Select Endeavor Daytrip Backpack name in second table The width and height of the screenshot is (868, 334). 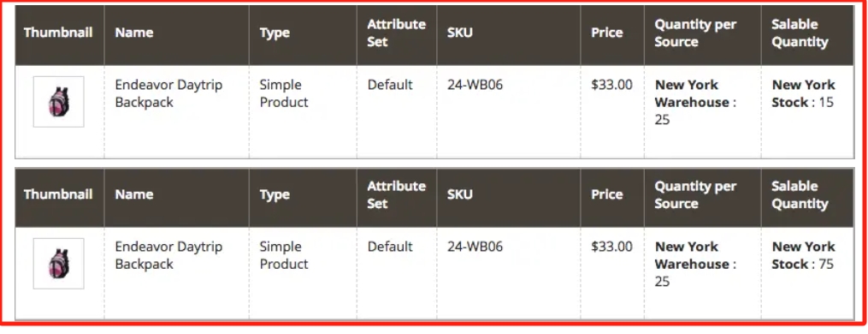point(168,255)
